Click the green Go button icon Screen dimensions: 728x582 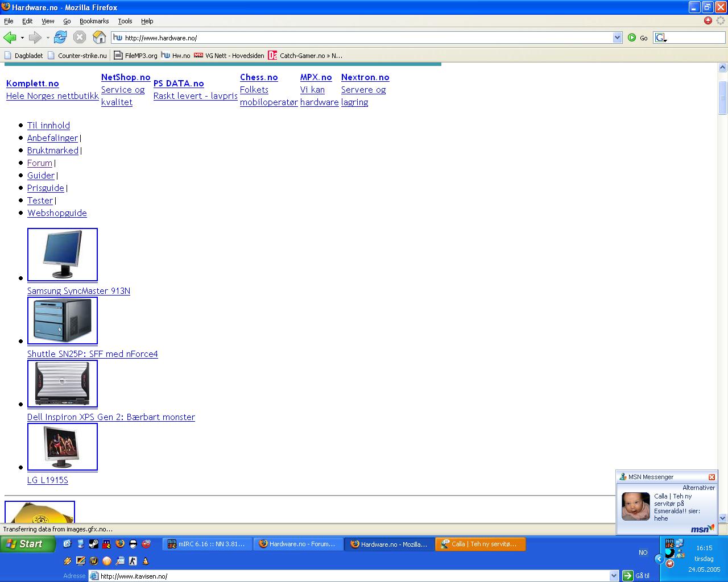632,38
